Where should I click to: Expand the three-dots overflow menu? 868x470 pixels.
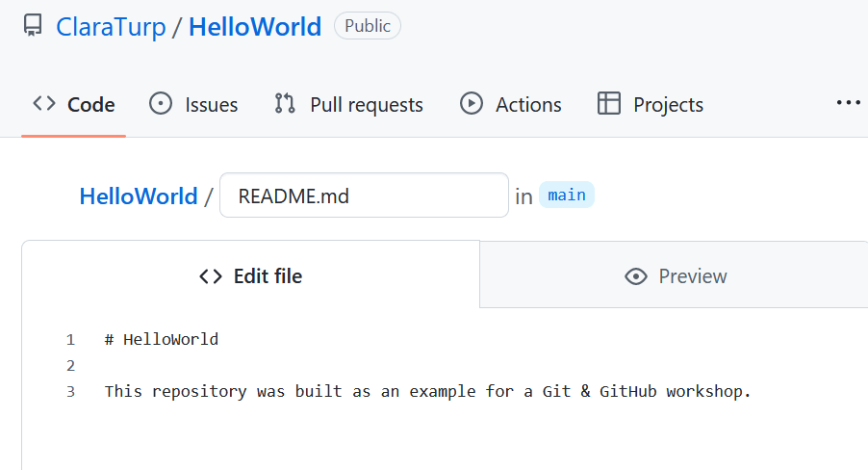point(848,102)
